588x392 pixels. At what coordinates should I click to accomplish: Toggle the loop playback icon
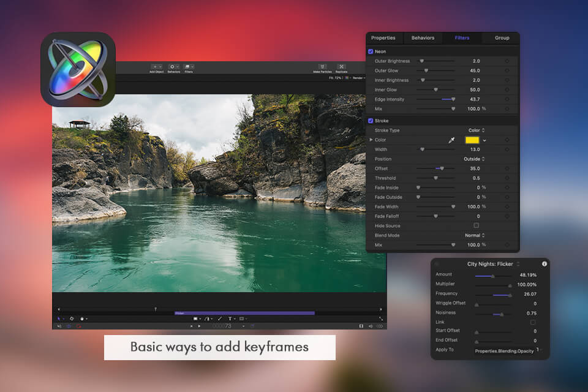[69, 326]
